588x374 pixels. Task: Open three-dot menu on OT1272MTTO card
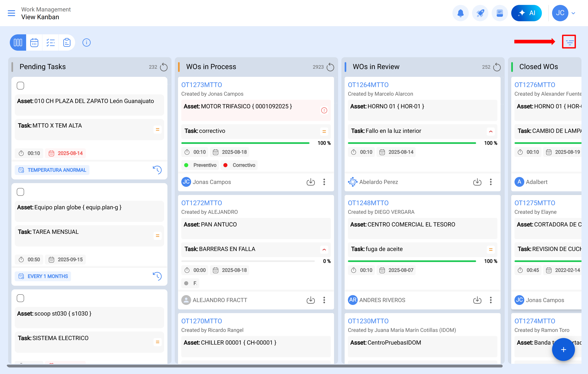coord(324,300)
